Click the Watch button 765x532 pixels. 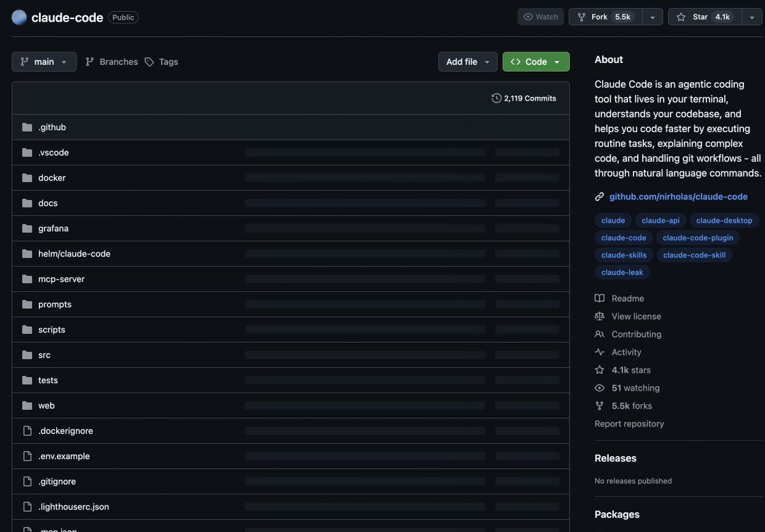click(x=541, y=17)
